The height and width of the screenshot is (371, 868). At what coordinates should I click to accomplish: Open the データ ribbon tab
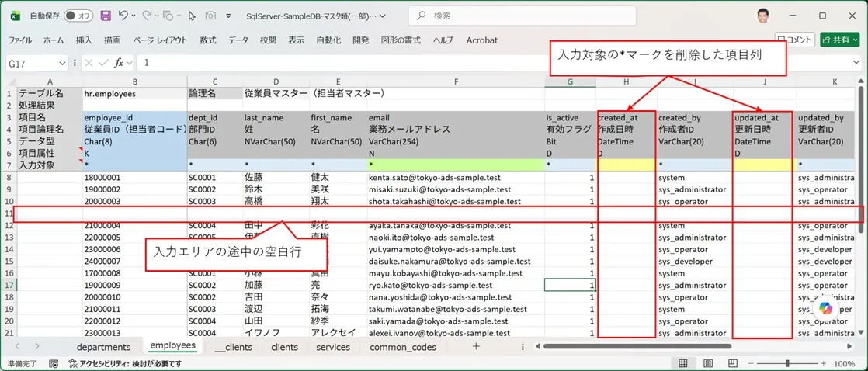tap(238, 40)
